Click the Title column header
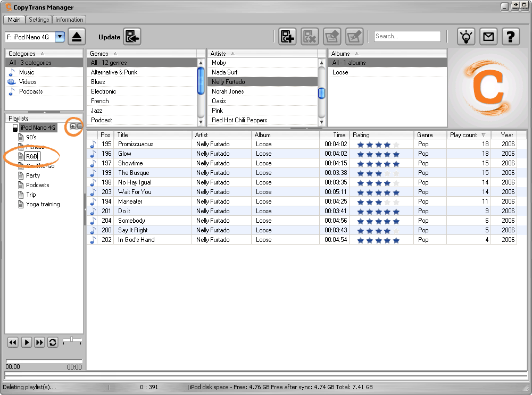The height and width of the screenshot is (395, 532). 153,135
